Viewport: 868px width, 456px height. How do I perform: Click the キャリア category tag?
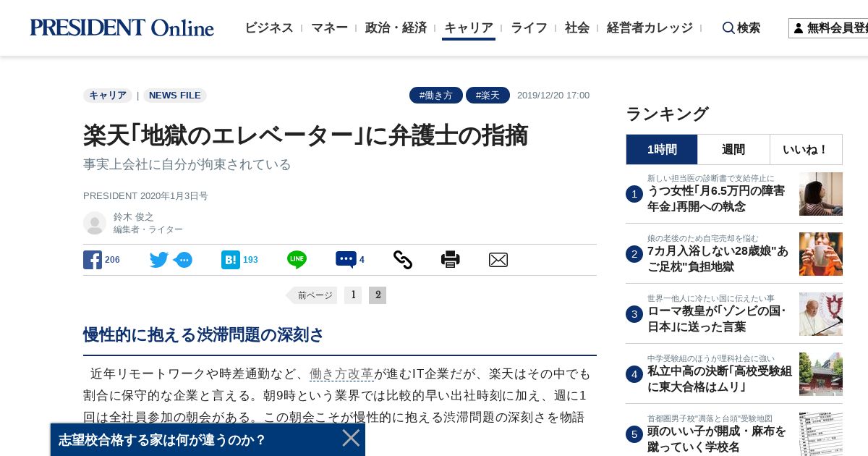click(108, 96)
